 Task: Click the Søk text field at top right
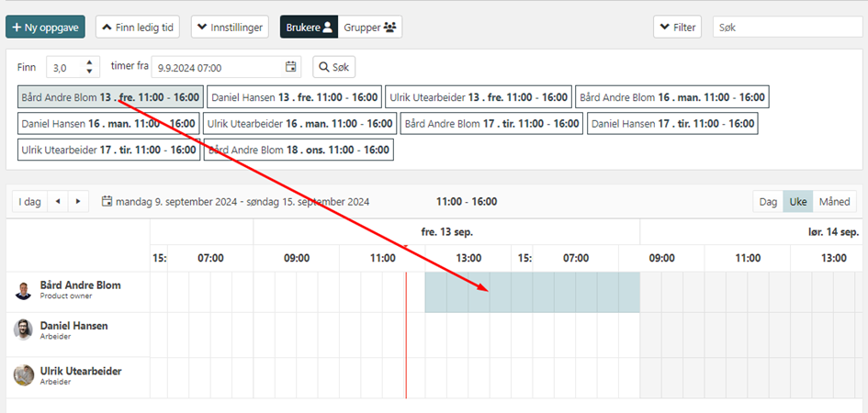pyautogui.click(x=786, y=28)
